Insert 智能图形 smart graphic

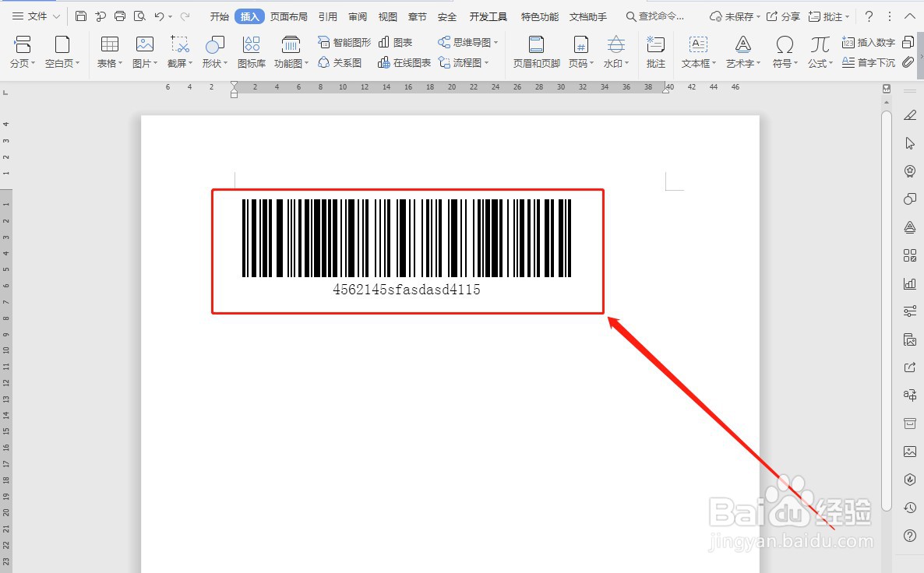coord(344,42)
